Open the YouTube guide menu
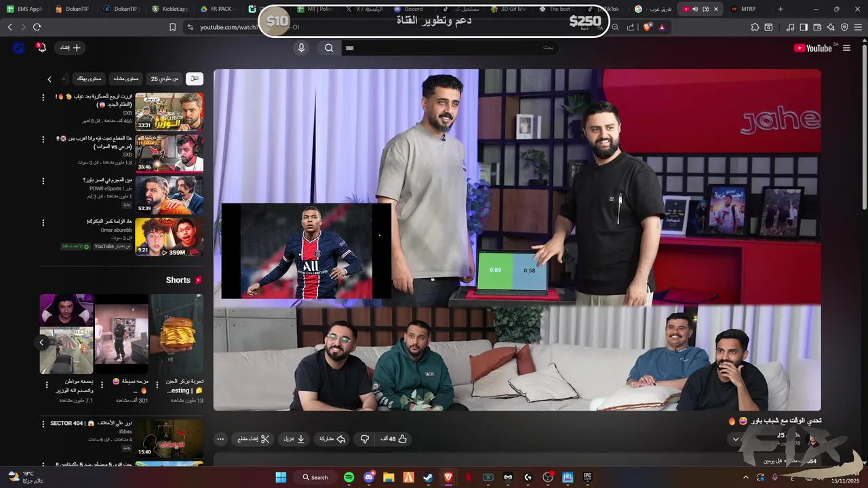868x488 pixels. pos(846,48)
